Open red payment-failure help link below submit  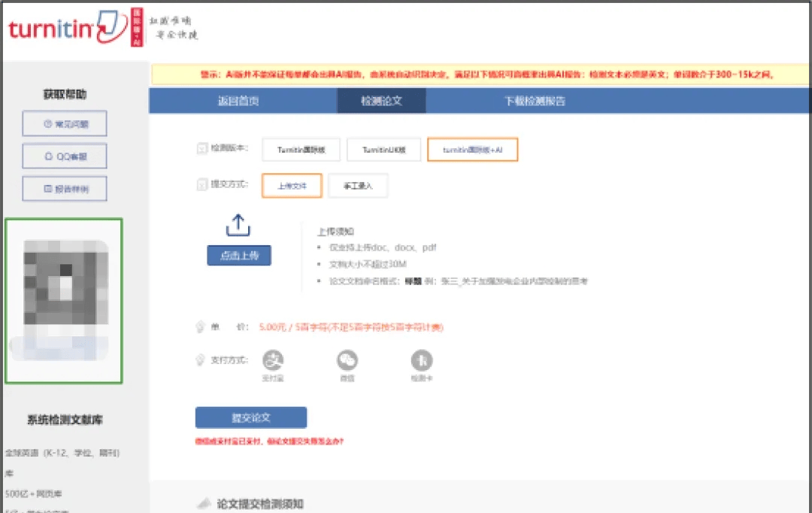coord(269,442)
